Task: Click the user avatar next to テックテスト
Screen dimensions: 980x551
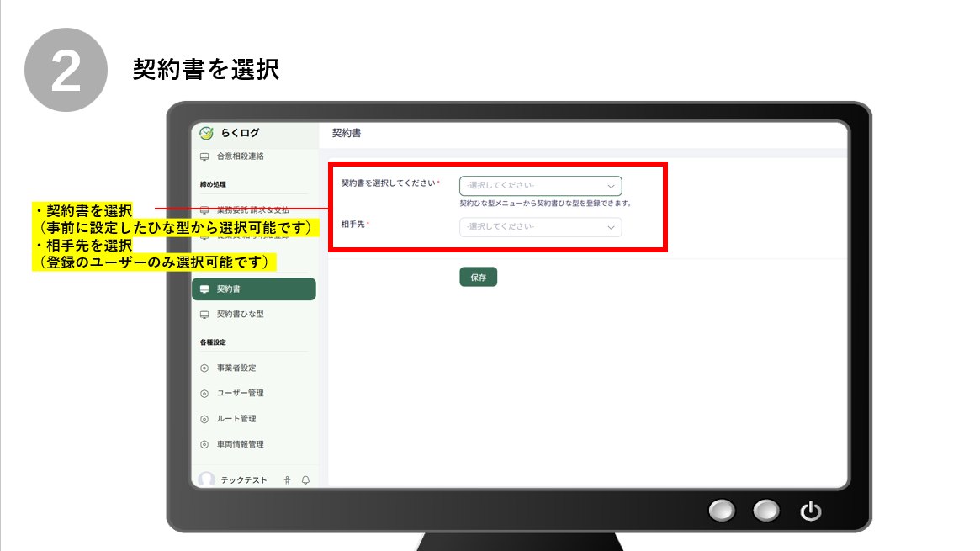Action: pyautogui.click(x=206, y=479)
